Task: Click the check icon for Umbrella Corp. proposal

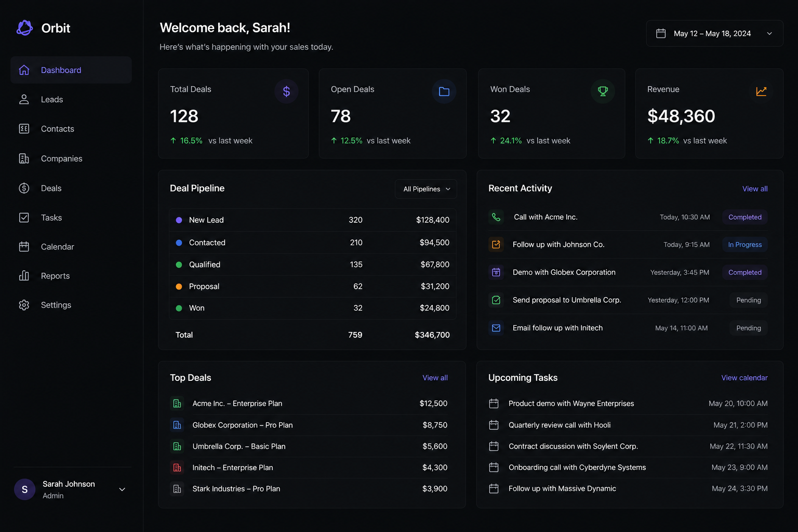Action: point(496,300)
